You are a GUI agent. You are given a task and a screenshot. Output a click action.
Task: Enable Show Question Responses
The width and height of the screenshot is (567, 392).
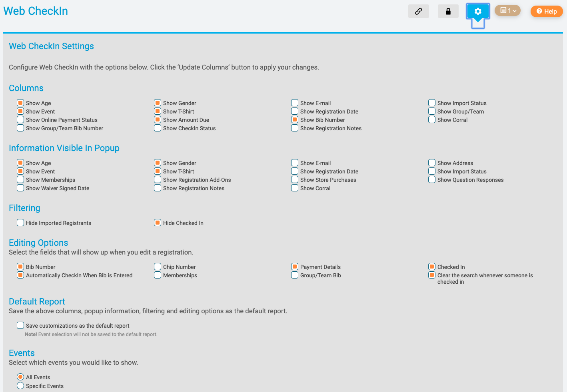coord(432,179)
